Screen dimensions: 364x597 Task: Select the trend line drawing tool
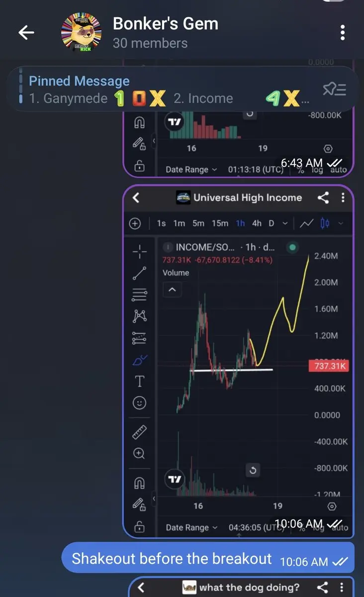140,273
